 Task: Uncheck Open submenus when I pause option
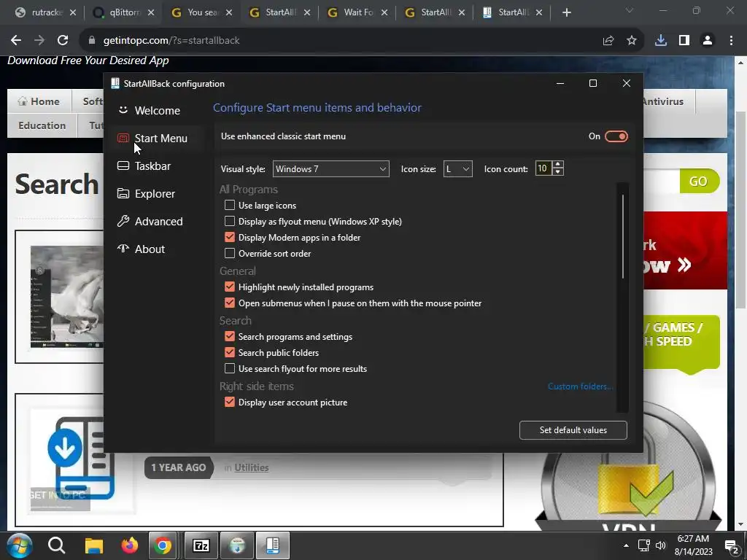(230, 303)
